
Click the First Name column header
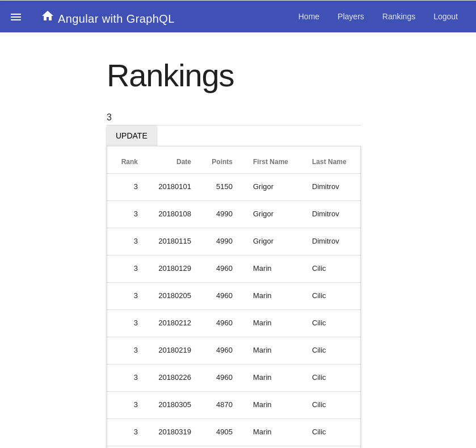(270, 162)
